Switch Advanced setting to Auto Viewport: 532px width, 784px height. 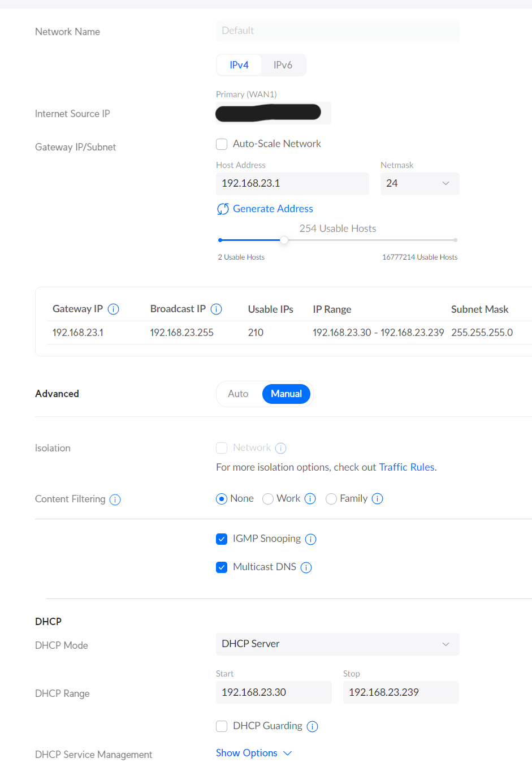(x=238, y=394)
